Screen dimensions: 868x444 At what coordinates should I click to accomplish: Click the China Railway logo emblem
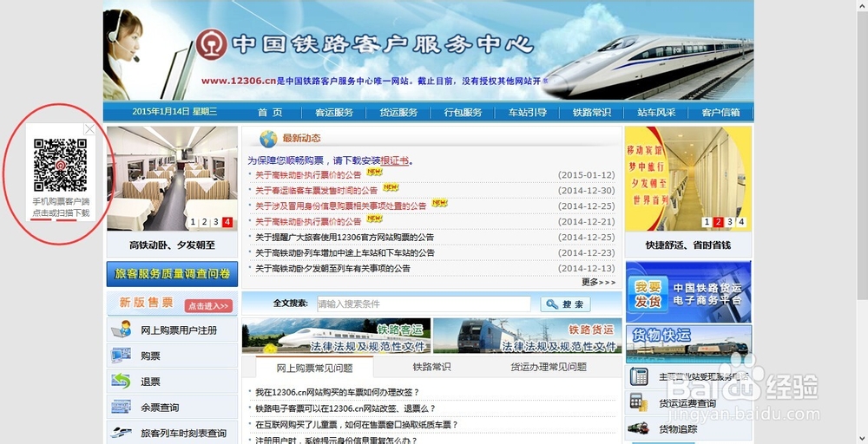[212, 45]
